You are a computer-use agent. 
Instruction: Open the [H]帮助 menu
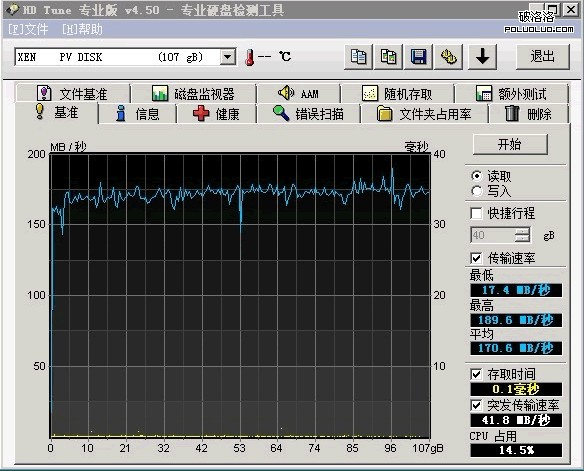click(82, 29)
